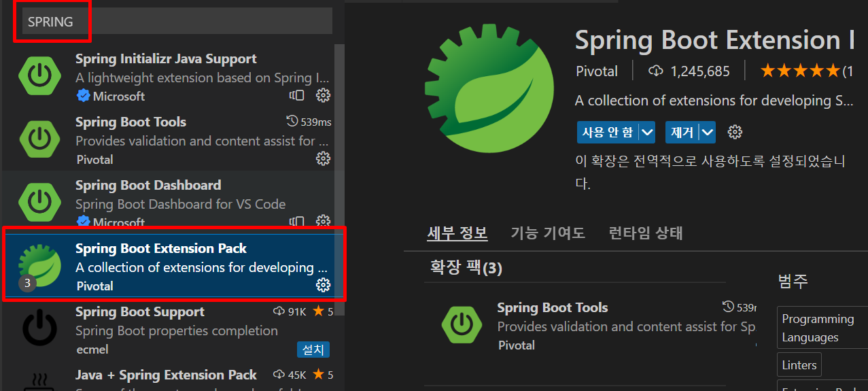Screen dimensions: 868x391
Task: Expand dropdown arrow next to 사용 안 함
Action: click(646, 132)
